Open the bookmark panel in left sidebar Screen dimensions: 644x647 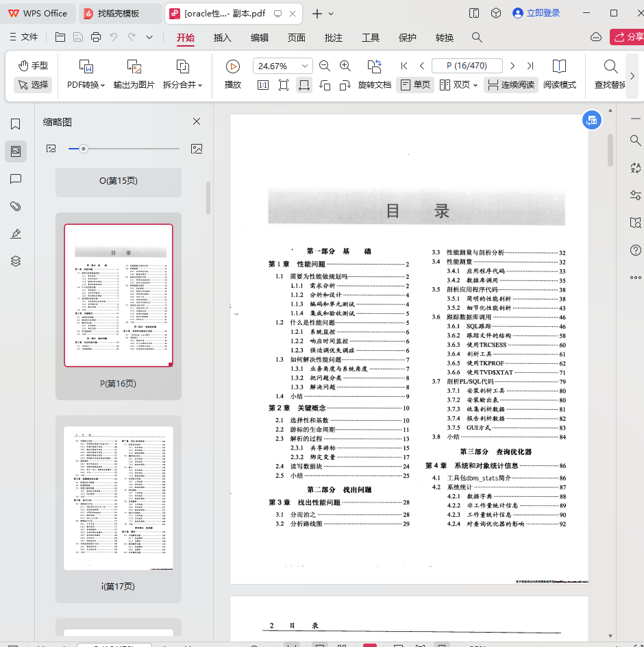pos(15,124)
